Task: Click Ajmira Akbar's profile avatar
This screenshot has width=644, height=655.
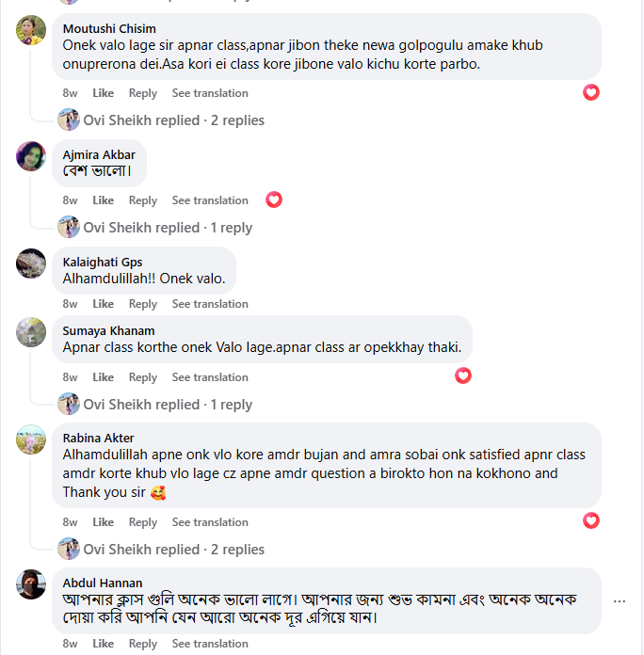Action: [x=31, y=156]
